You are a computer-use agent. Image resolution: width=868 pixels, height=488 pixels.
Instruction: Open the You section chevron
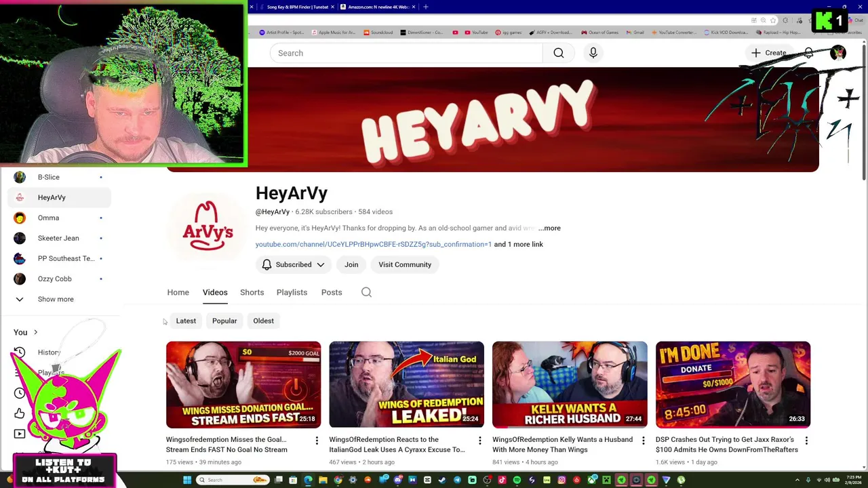coord(35,333)
